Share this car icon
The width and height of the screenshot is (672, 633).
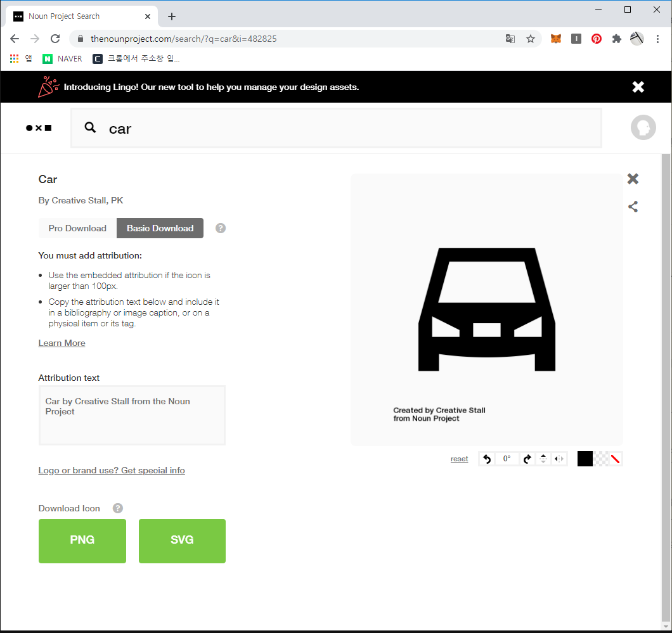[x=633, y=207]
